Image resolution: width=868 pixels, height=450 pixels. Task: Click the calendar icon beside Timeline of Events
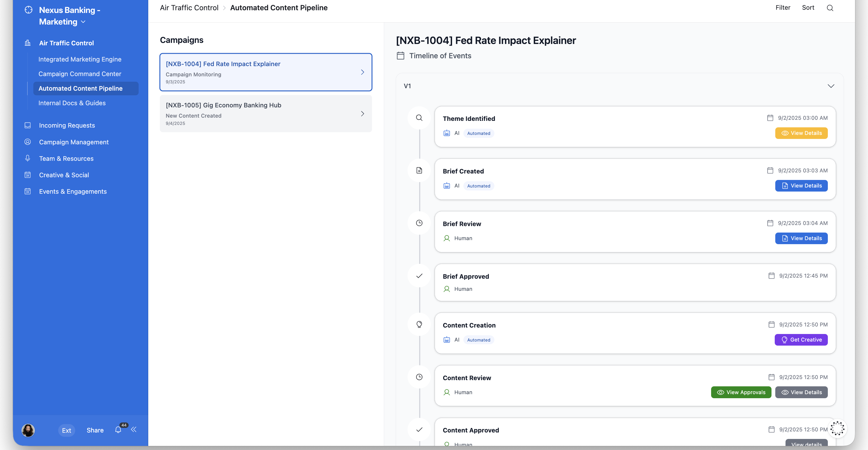click(400, 56)
